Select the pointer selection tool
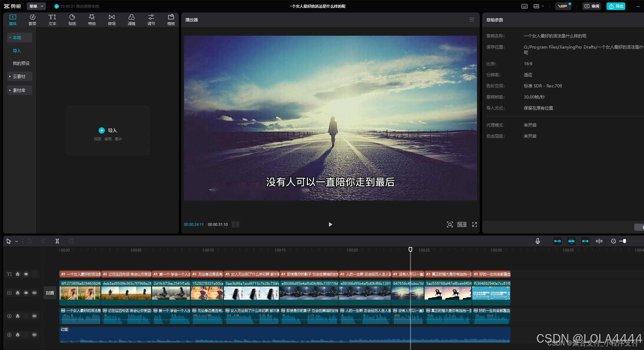The image size is (644, 350). (x=9, y=241)
